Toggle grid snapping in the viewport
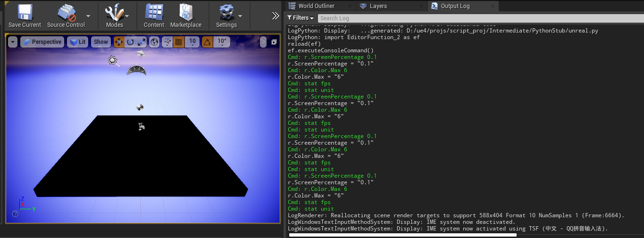This screenshot has height=238, width=644. [x=178, y=42]
